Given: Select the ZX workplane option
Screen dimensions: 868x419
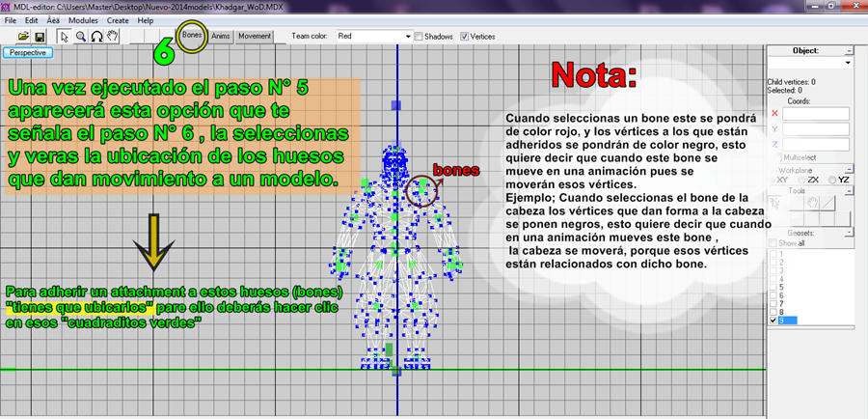Looking at the screenshot, I should point(801,180).
